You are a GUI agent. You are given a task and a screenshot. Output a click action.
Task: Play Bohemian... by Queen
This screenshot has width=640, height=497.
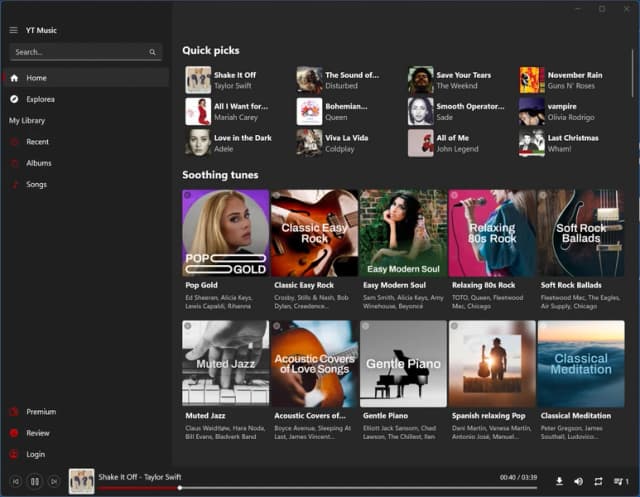(345, 111)
